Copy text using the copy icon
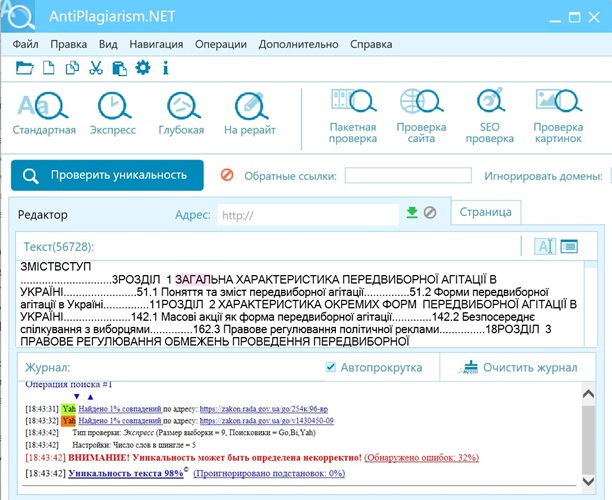The height and width of the screenshot is (500, 612). pyautogui.click(x=72, y=68)
